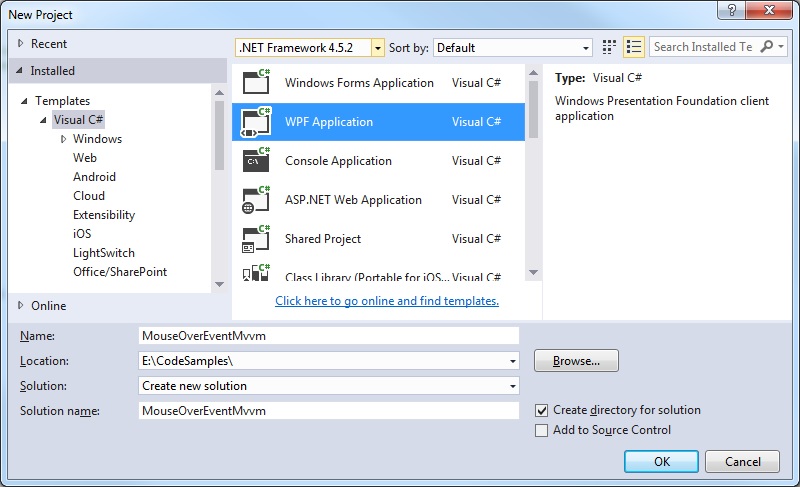Screen dimensions: 800x487
Task: Click the template list scrollbar thumb
Action: pos(533,110)
